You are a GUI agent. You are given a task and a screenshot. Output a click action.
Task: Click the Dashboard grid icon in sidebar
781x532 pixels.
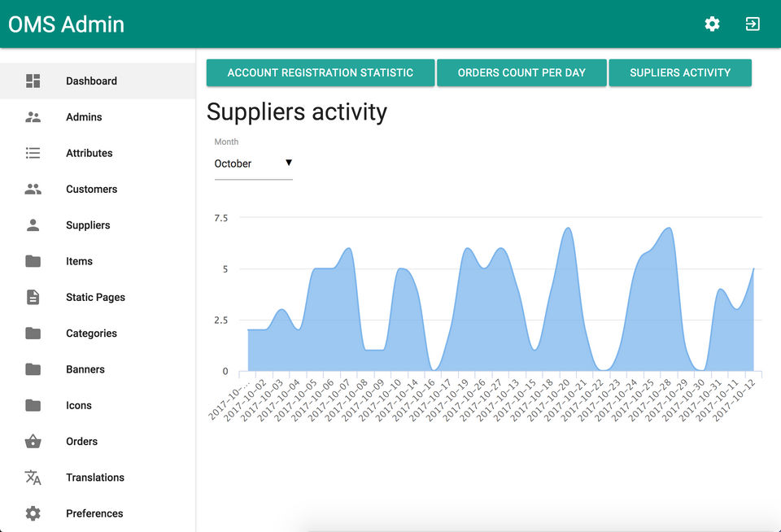click(33, 81)
